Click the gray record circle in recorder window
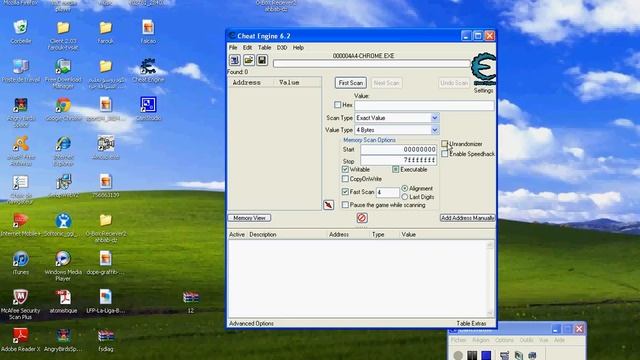The width and height of the screenshot is (640, 360). tap(458, 355)
